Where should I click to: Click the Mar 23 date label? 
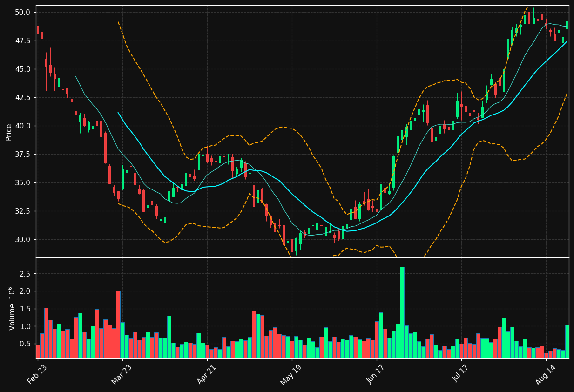[x=122, y=375]
